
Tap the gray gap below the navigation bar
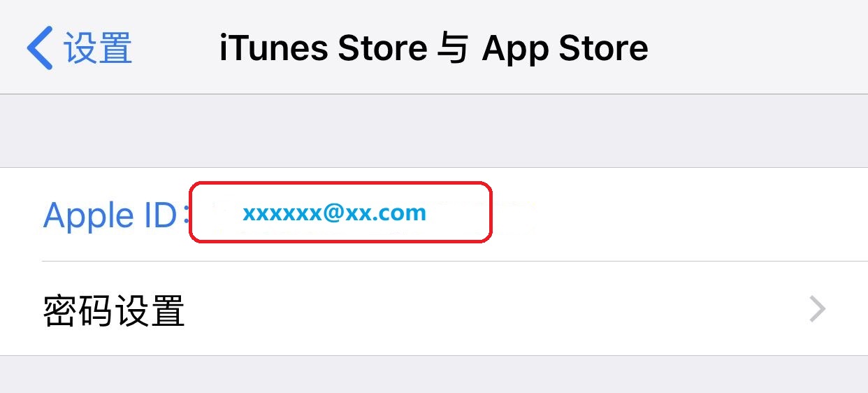pyautogui.click(x=434, y=131)
